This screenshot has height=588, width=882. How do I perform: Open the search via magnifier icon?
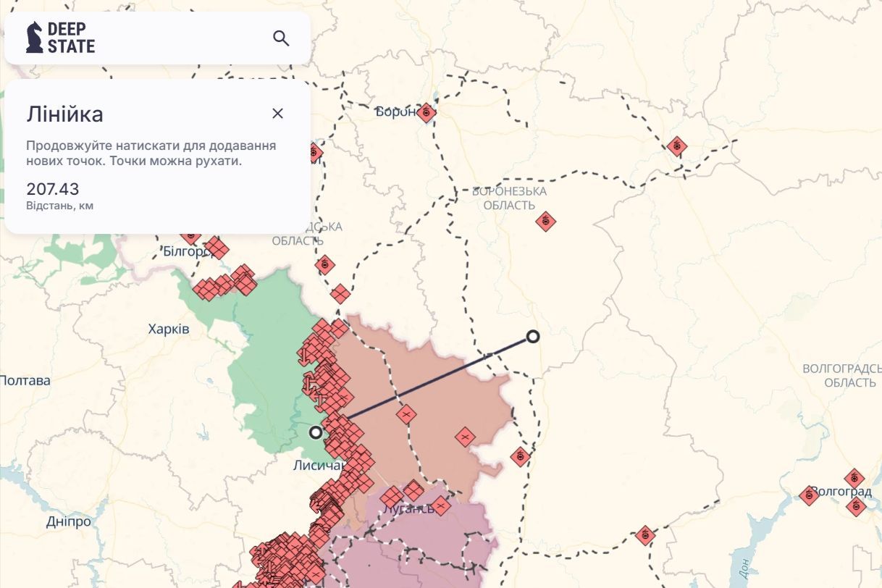281,38
